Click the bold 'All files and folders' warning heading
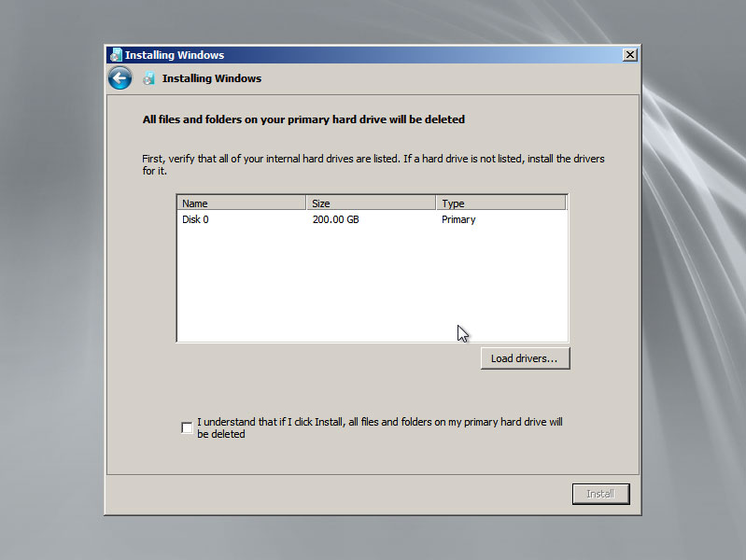Viewport: 746px width, 560px height. (303, 119)
